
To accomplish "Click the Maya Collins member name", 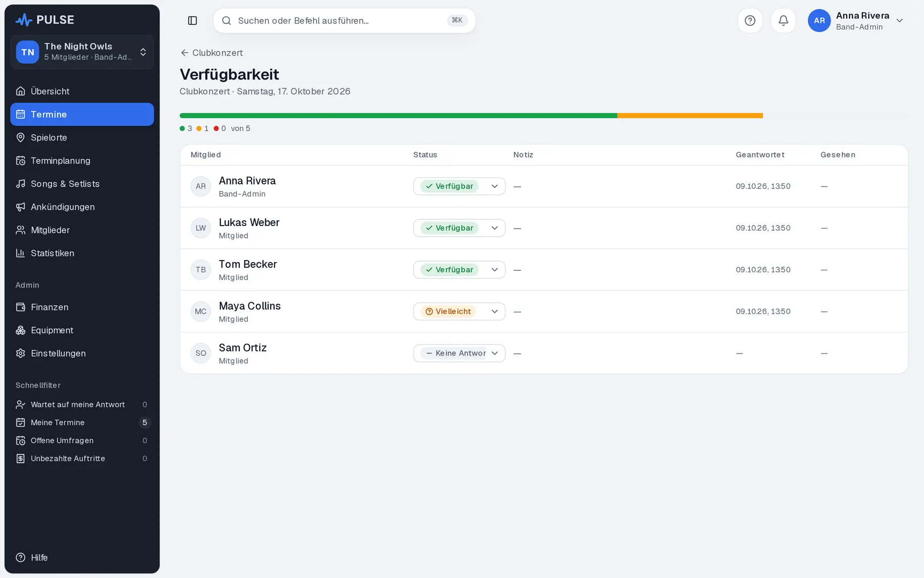I will (x=249, y=306).
